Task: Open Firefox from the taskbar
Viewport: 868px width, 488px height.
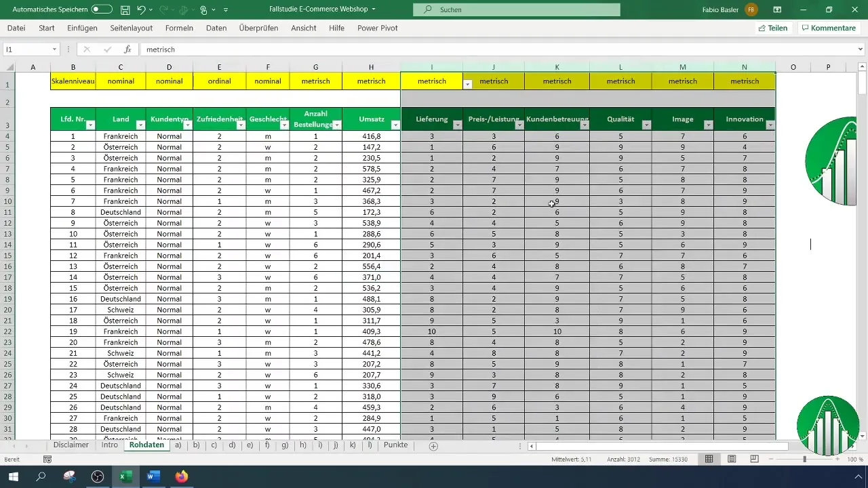Action: coord(181,476)
